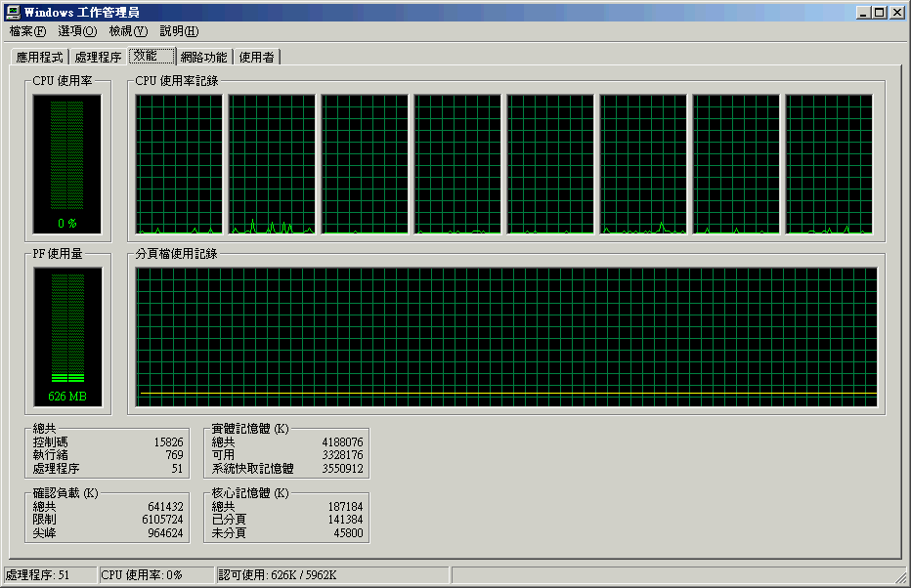
Task: Click the sixth CPU history graph
Action: (643, 164)
